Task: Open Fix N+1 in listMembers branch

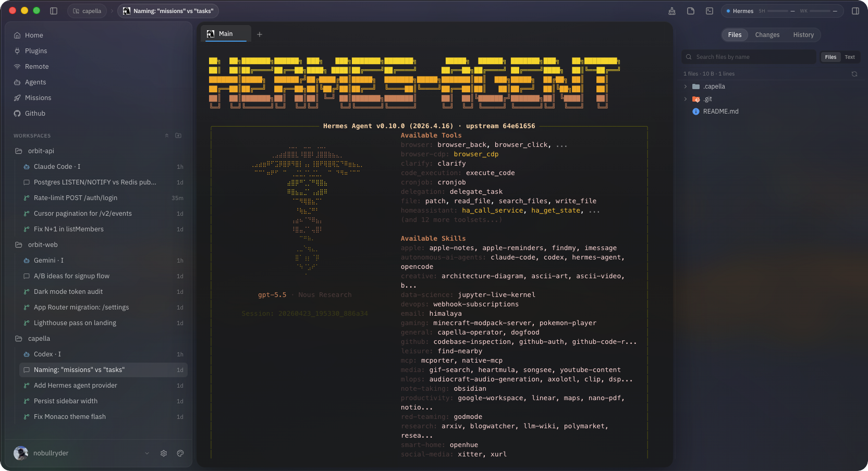Action: tap(103, 229)
